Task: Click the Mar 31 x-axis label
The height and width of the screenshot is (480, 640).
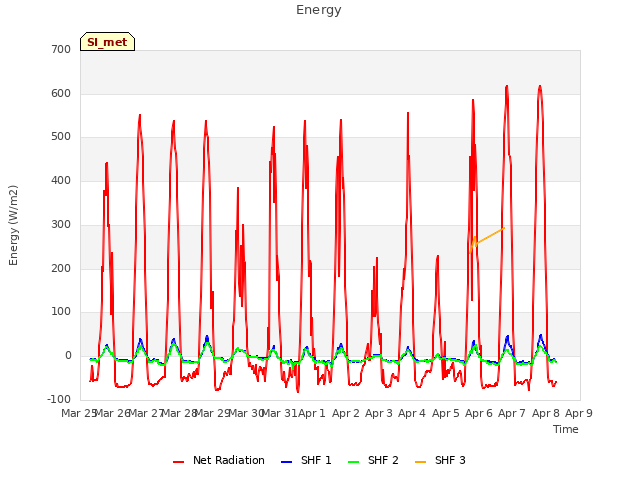Action: tap(279, 413)
